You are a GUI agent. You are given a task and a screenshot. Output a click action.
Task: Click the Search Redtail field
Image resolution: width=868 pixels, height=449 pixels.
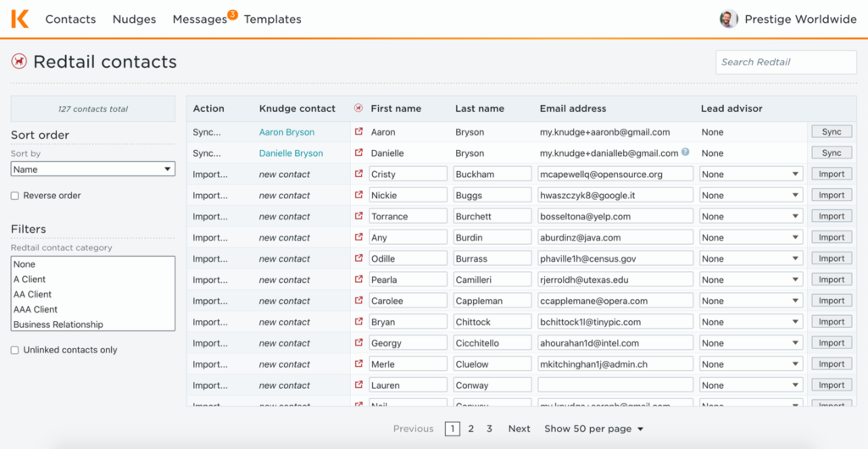click(x=786, y=62)
